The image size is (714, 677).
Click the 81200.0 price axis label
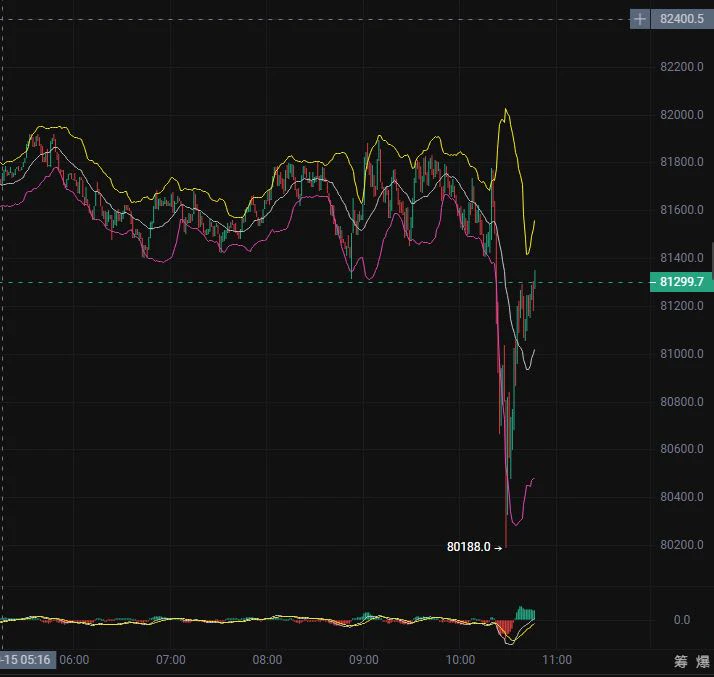click(682, 305)
